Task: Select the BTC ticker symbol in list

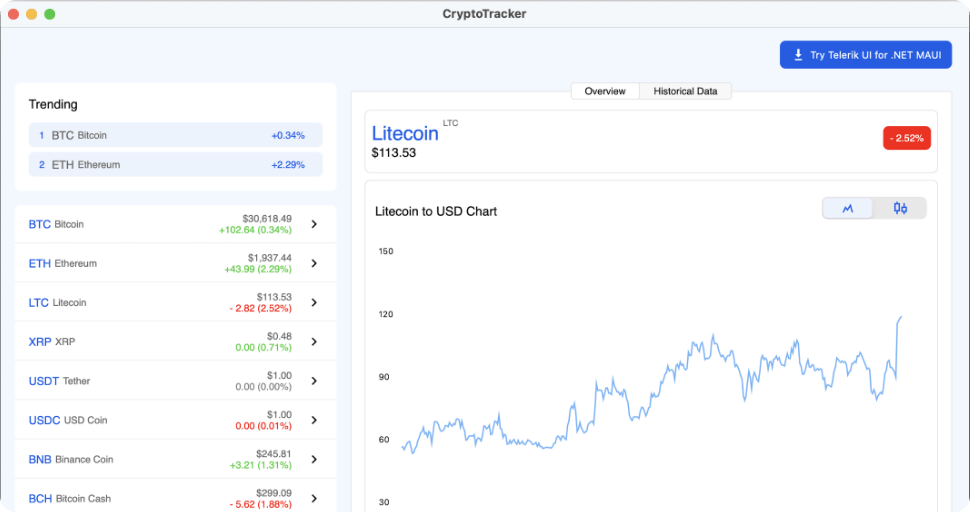Action: [39, 224]
